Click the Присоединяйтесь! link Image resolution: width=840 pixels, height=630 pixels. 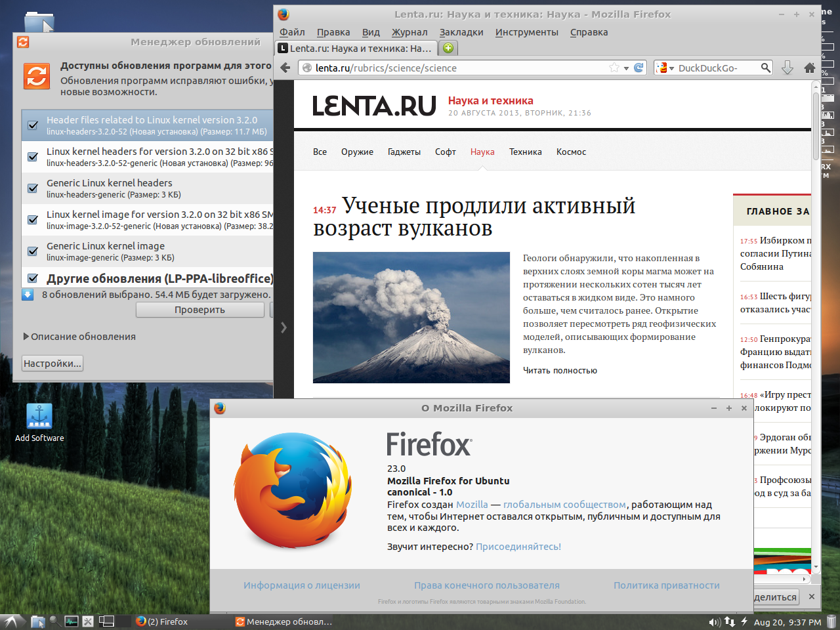[x=518, y=547]
